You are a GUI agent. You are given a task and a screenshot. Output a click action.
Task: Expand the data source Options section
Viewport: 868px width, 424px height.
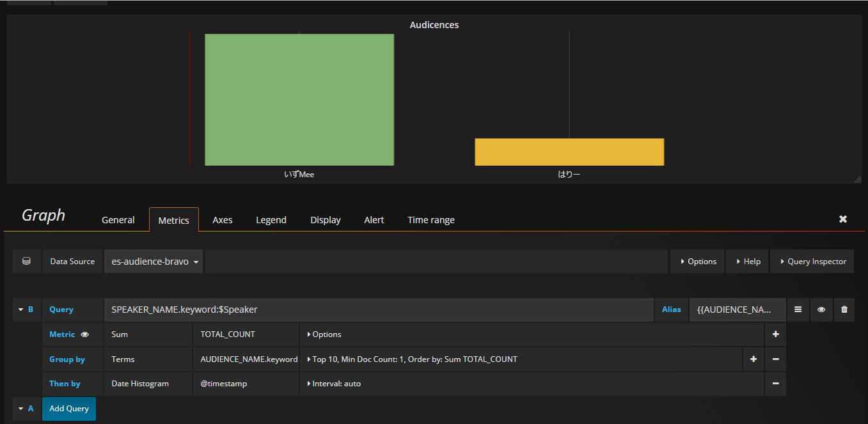click(x=697, y=262)
